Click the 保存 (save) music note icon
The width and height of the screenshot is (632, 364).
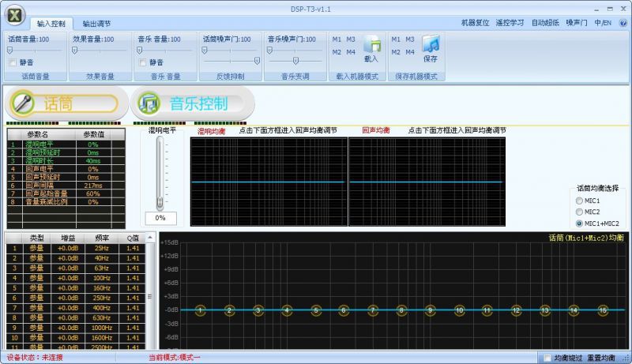pos(430,46)
